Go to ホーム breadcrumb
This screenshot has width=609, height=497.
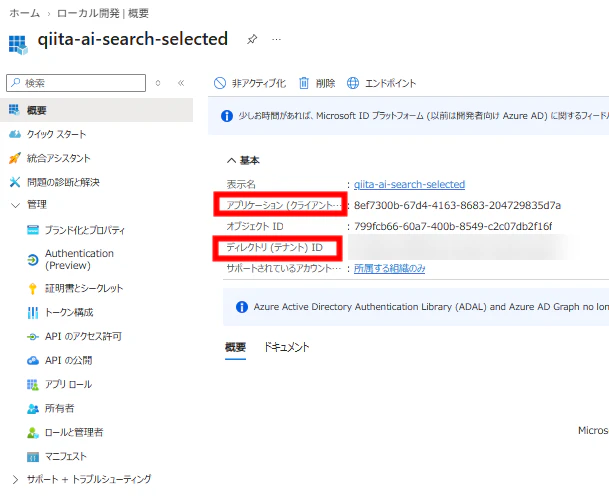[x=24, y=13]
